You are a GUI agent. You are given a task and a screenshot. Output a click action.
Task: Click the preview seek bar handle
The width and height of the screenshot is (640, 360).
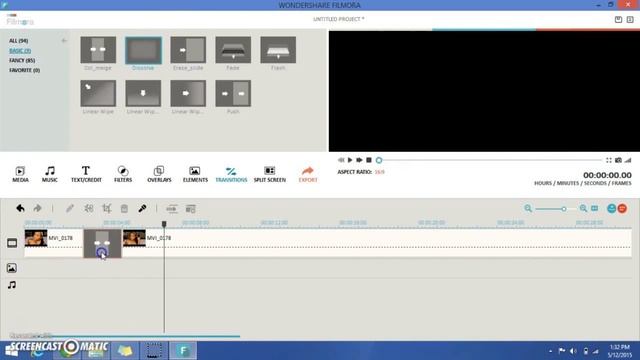click(x=379, y=160)
